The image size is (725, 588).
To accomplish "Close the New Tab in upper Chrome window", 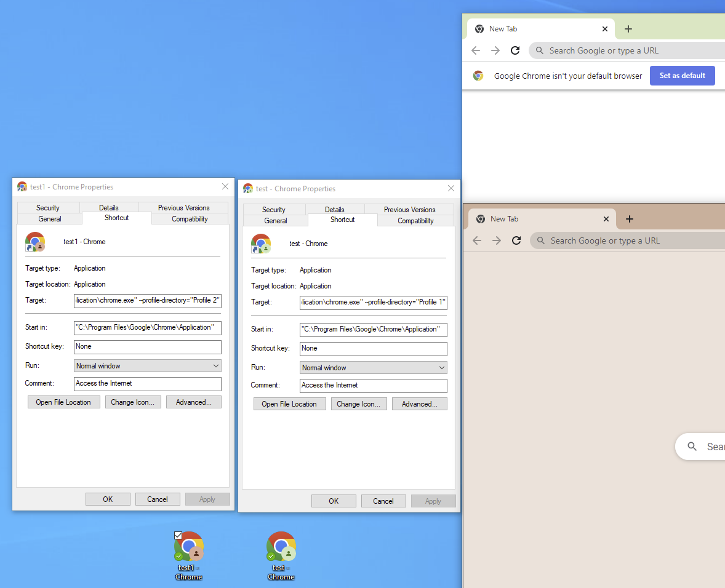I will click(x=605, y=29).
